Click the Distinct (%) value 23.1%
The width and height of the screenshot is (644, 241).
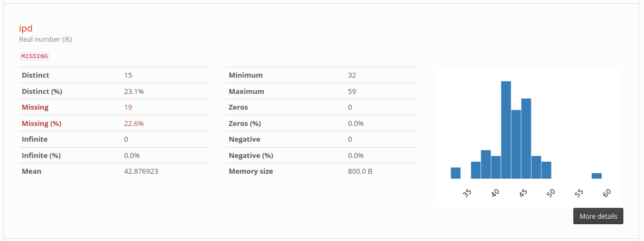(134, 91)
